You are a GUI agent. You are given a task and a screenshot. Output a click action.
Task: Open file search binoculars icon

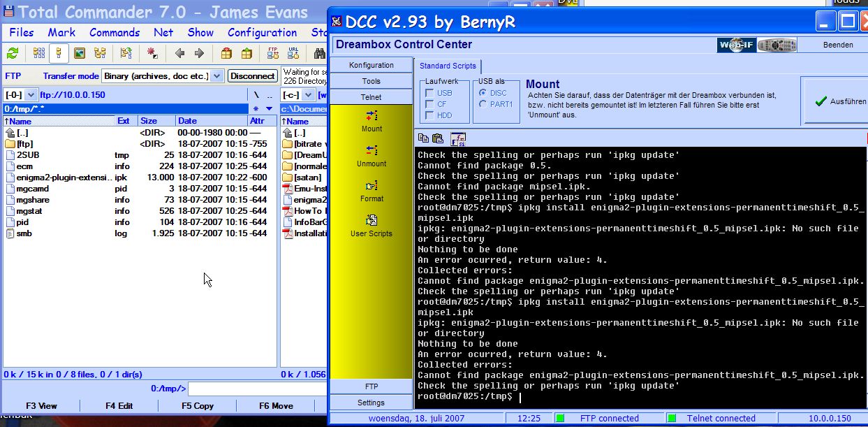pos(319,53)
